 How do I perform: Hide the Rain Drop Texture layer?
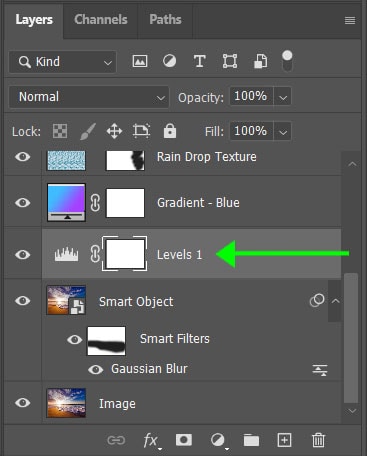(x=23, y=157)
